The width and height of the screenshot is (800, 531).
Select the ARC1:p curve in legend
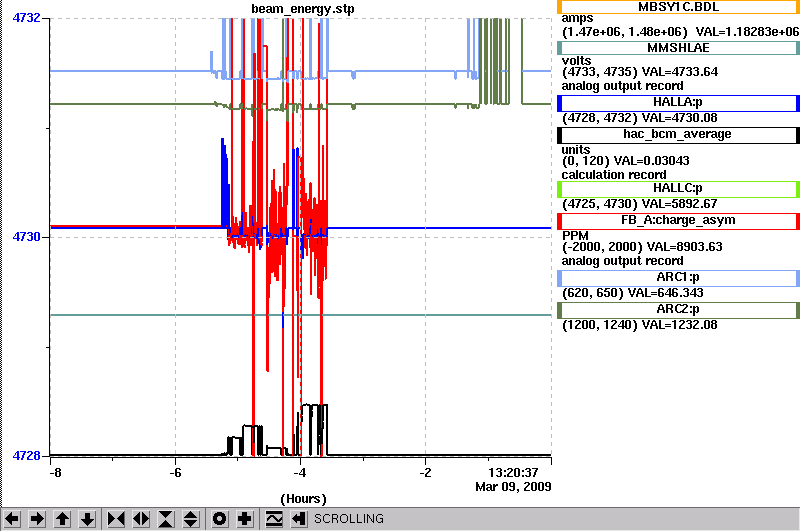[678, 278]
